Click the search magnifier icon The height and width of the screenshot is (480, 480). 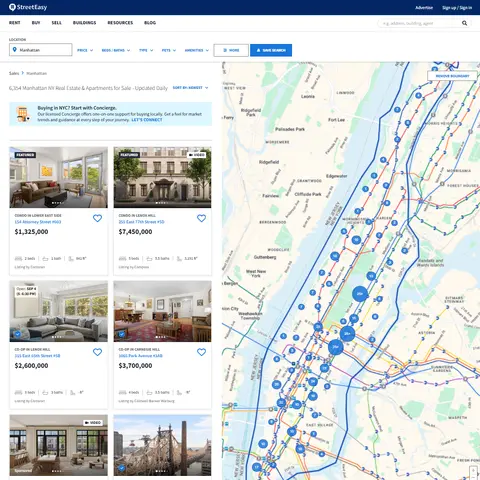(x=464, y=23)
